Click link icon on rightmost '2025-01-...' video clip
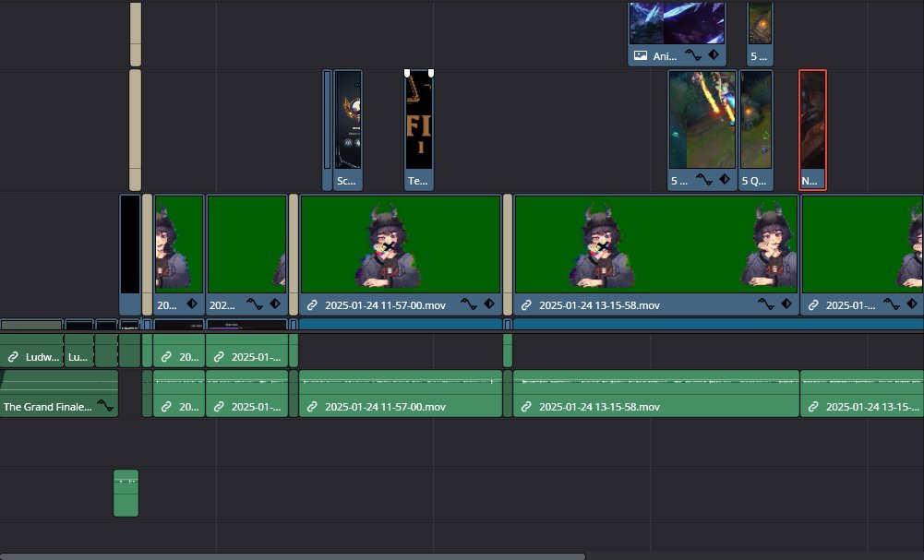 [x=813, y=305]
